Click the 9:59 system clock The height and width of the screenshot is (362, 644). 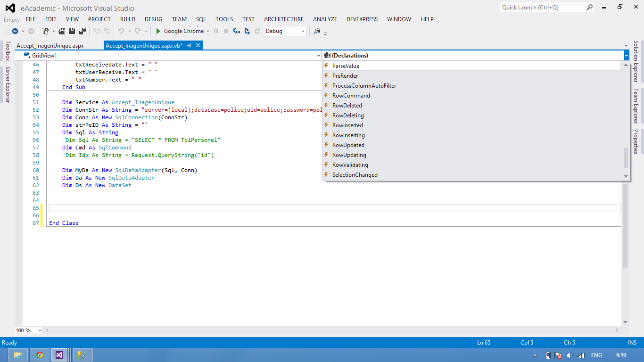coord(621,355)
